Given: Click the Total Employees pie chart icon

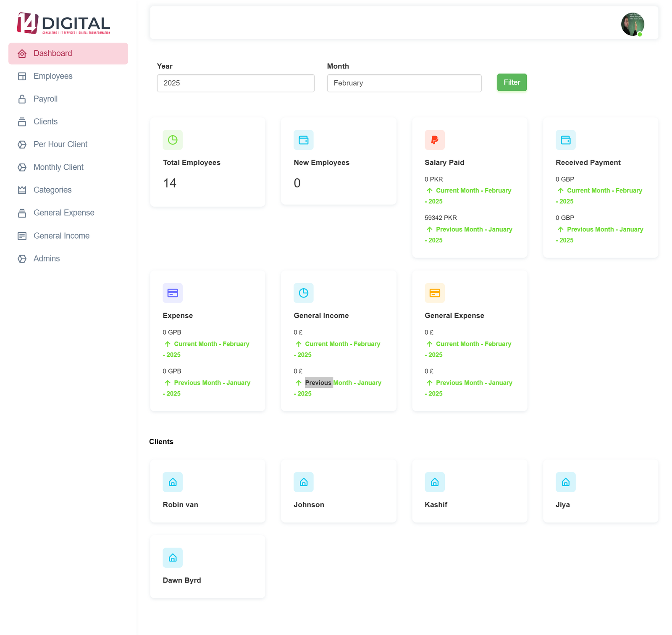Looking at the screenshot, I should point(173,140).
